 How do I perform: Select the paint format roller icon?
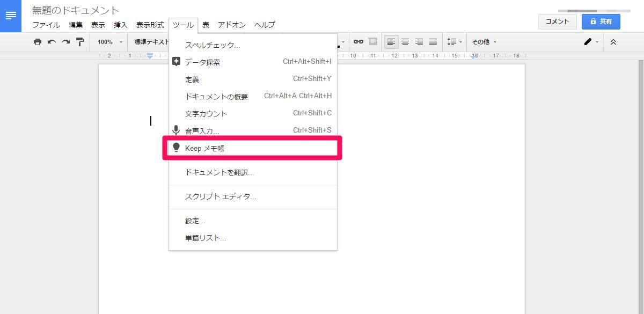tap(80, 42)
